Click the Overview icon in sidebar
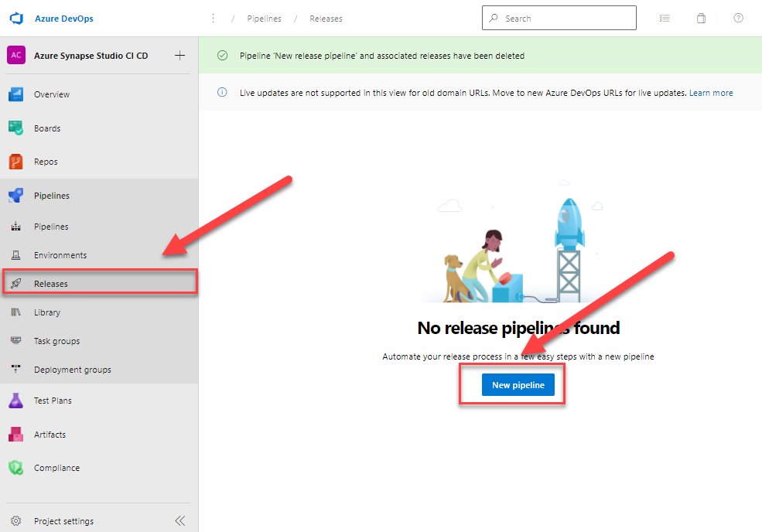The width and height of the screenshot is (762, 532). click(15, 94)
